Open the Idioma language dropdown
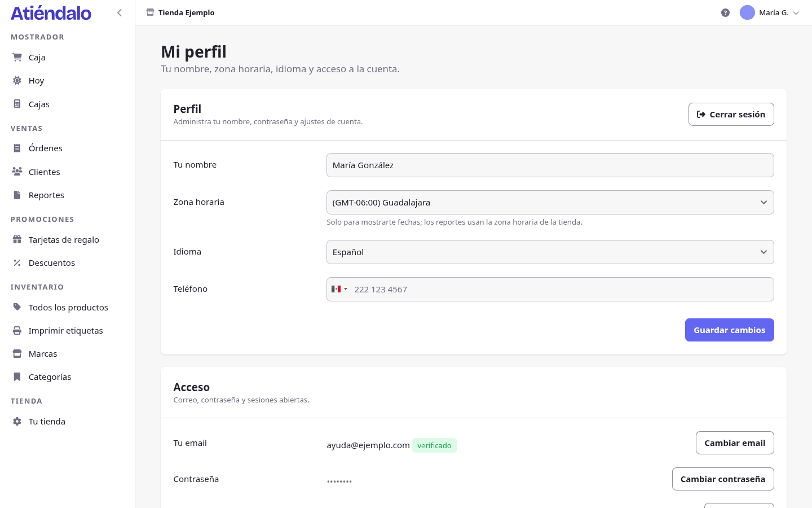This screenshot has width=812, height=508. (550, 252)
